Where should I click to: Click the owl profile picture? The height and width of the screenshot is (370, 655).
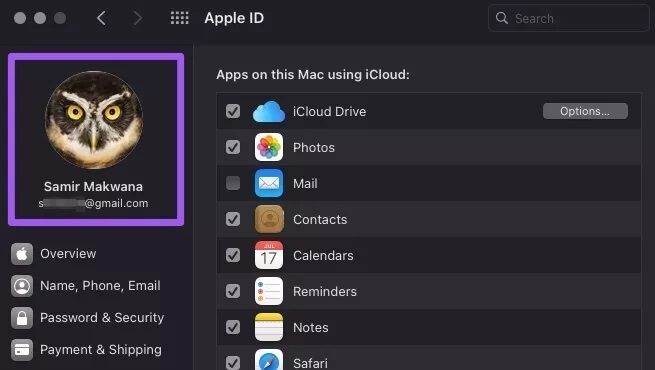(x=94, y=120)
